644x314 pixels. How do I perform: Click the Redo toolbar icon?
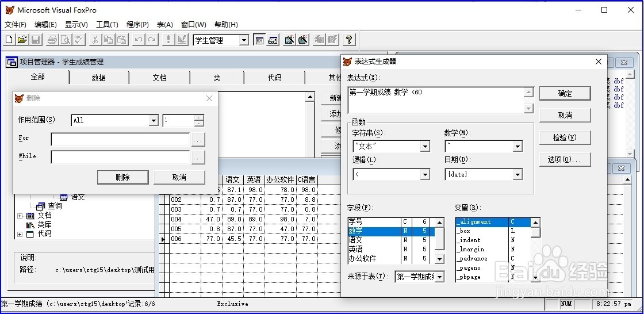click(152, 40)
